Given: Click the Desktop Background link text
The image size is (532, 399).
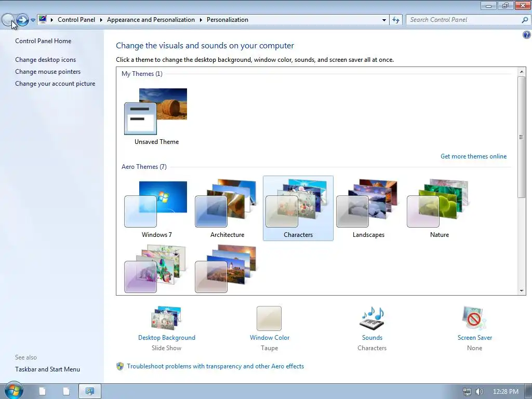Looking at the screenshot, I should [x=167, y=338].
